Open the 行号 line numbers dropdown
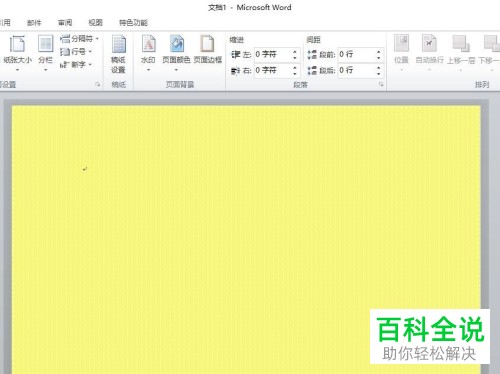 click(x=76, y=52)
